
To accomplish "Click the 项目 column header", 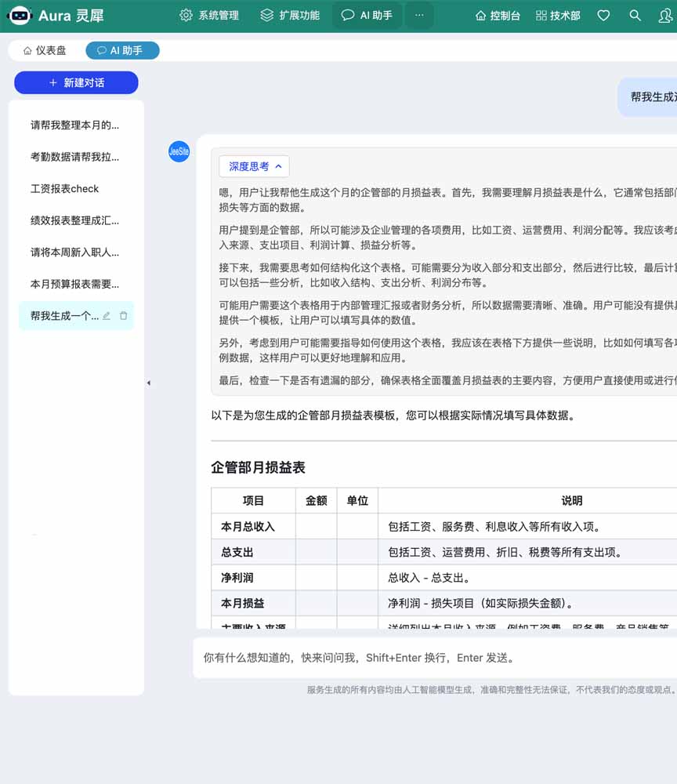I will 253,500.
